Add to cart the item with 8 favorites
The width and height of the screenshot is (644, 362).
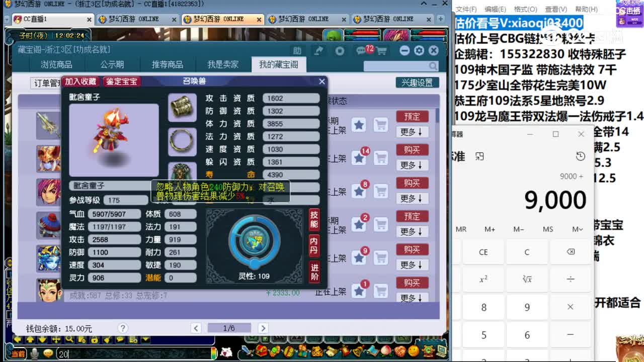coord(381,192)
